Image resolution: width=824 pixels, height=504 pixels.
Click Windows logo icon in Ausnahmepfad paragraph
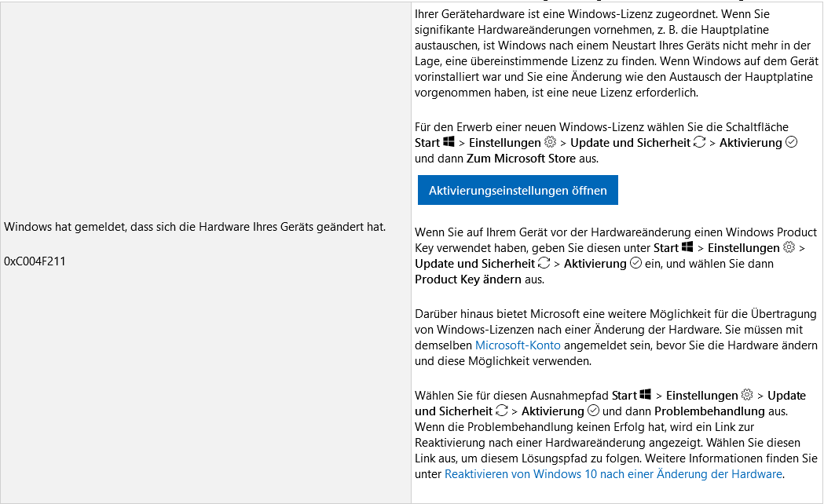click(646, 394)
